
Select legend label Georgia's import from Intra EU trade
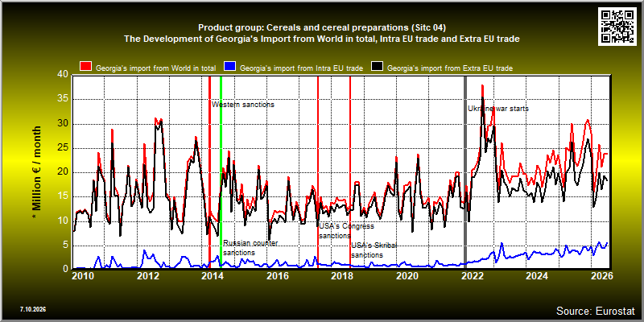(301, 68)
